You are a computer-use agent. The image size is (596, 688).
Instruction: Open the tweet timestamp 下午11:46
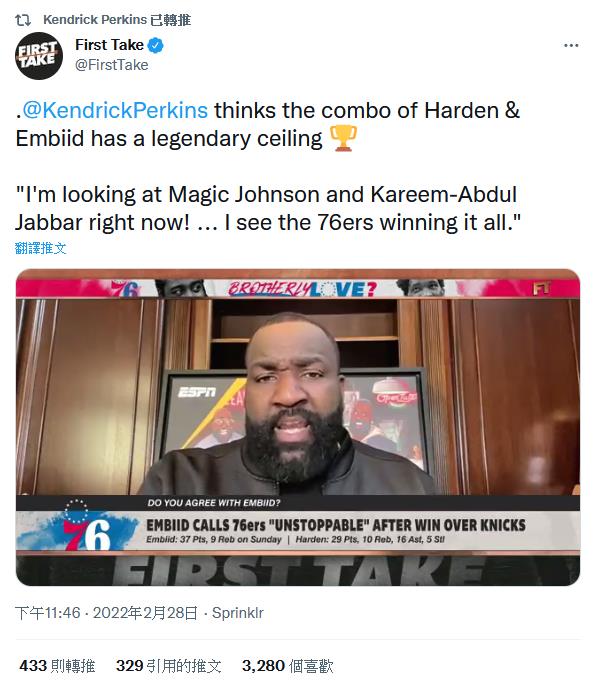click(48, 613)
